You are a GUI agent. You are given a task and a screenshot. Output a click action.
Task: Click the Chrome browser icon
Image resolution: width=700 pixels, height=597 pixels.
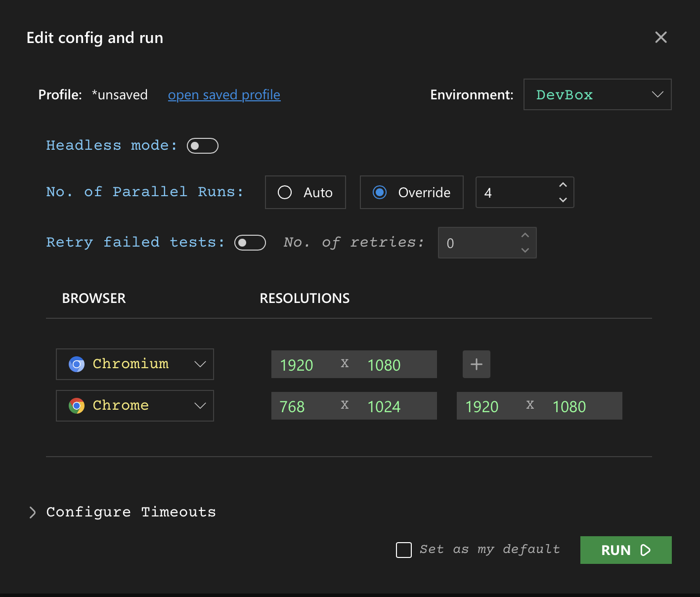pos(77,406)
